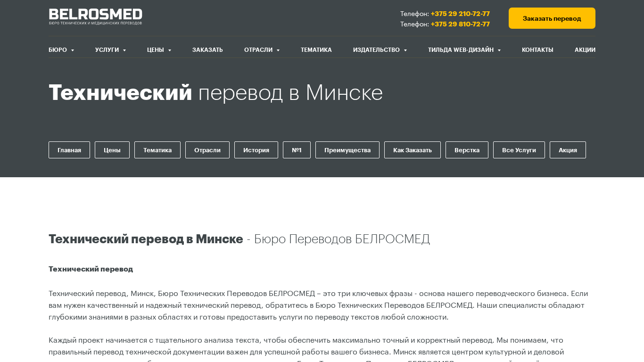Call phone number +375 29 810-72-77
The width and height of the screenshot is (644, 362).
click(x=460, y=24)
